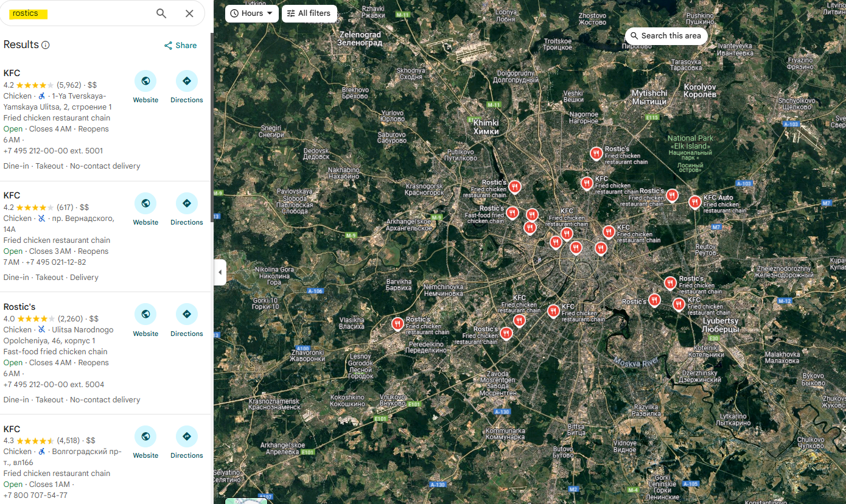This screenshot has height=504, width=846.
Task: Click 'Dine-in · Takeout · Delivery' text
Action: pyautogui.click(x=51, y=278)
